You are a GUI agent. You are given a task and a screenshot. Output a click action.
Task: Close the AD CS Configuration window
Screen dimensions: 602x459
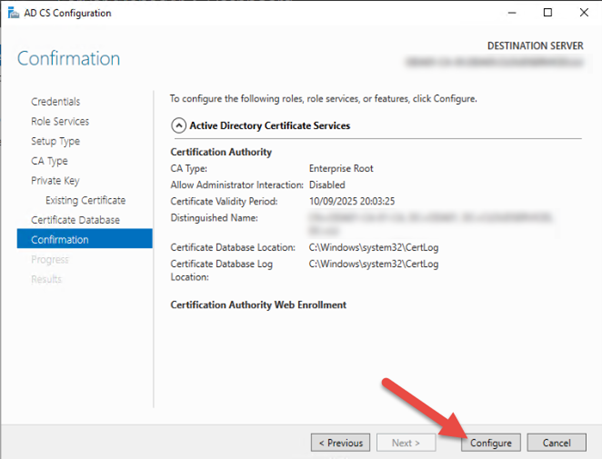point(584,13)
